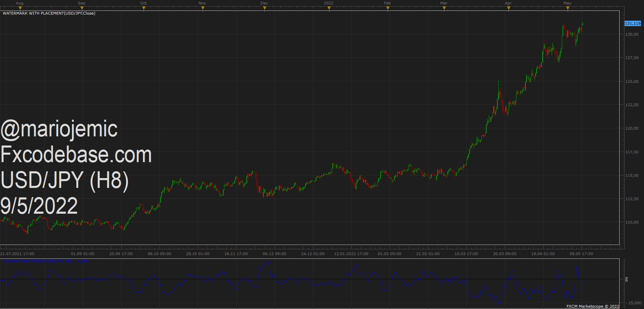Click the 120,00 price axis label

pos(632,128)
